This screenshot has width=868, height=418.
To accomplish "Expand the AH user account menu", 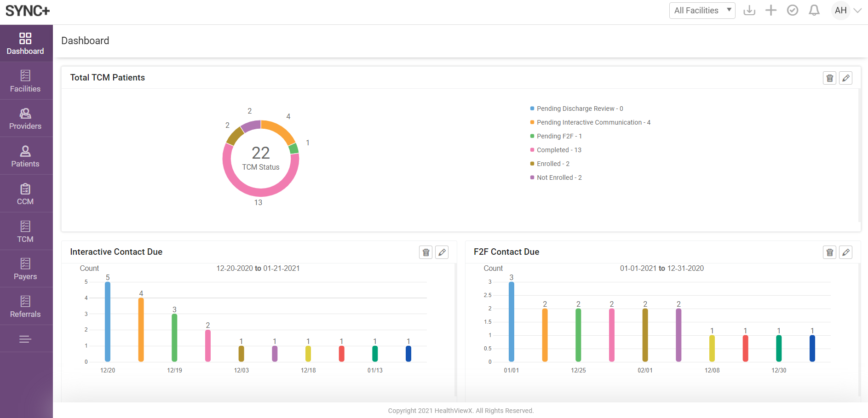I will click(847, 11).
